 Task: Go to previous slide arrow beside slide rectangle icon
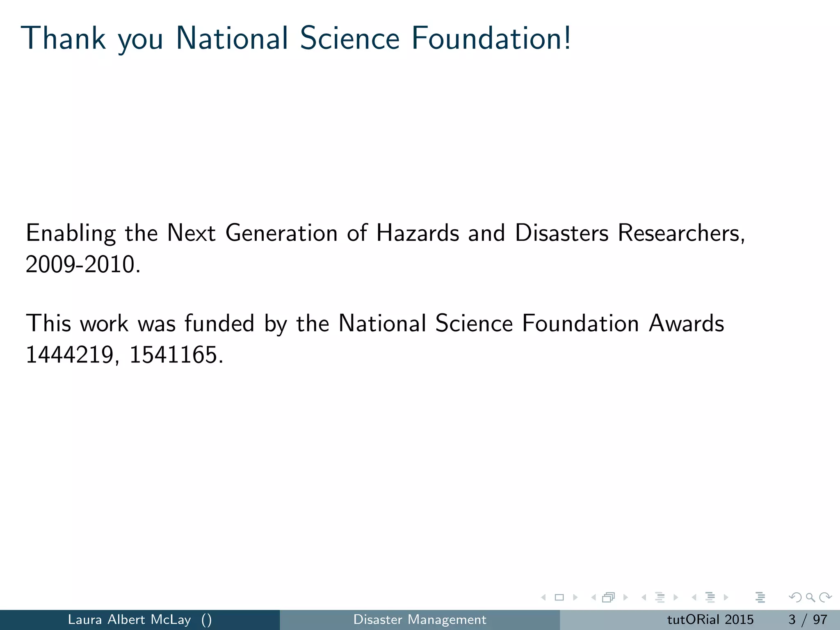pyautogui.click(x=543, y=598)
